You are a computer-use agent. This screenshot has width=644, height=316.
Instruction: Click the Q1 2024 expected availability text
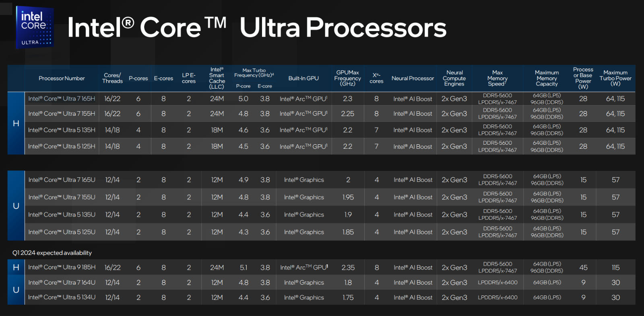click(52, 253)
